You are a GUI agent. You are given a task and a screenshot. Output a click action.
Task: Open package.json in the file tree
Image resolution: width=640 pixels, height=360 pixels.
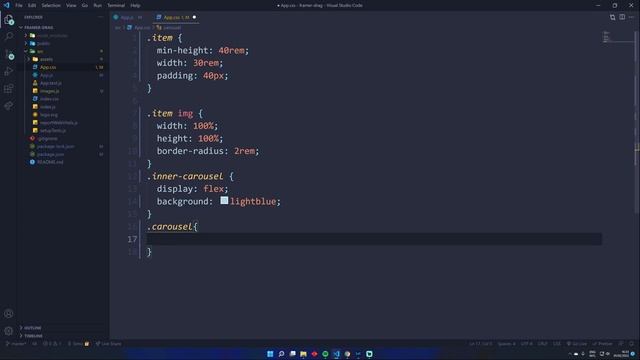click(x=50, y=154)
